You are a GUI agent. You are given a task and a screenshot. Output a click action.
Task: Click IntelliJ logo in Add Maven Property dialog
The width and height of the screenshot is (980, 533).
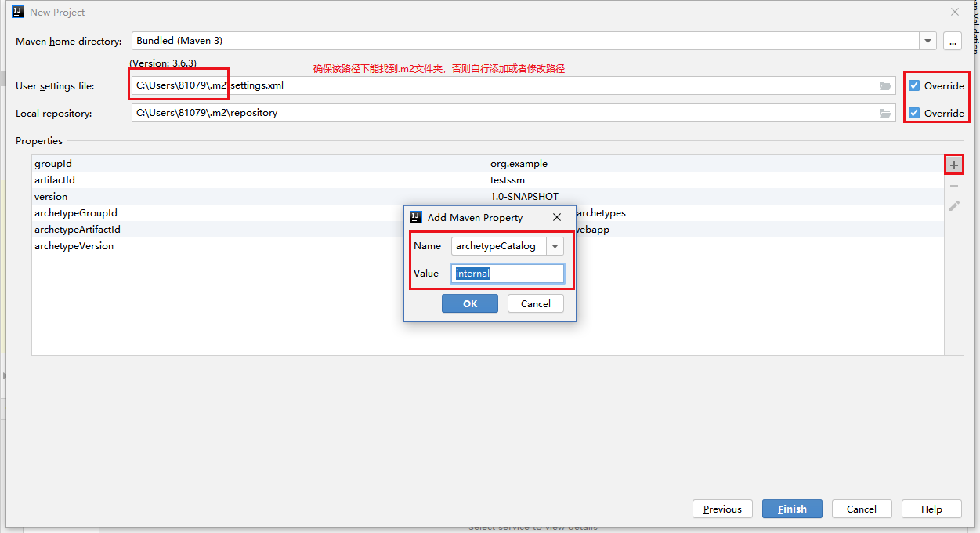[x=417, y=217]
